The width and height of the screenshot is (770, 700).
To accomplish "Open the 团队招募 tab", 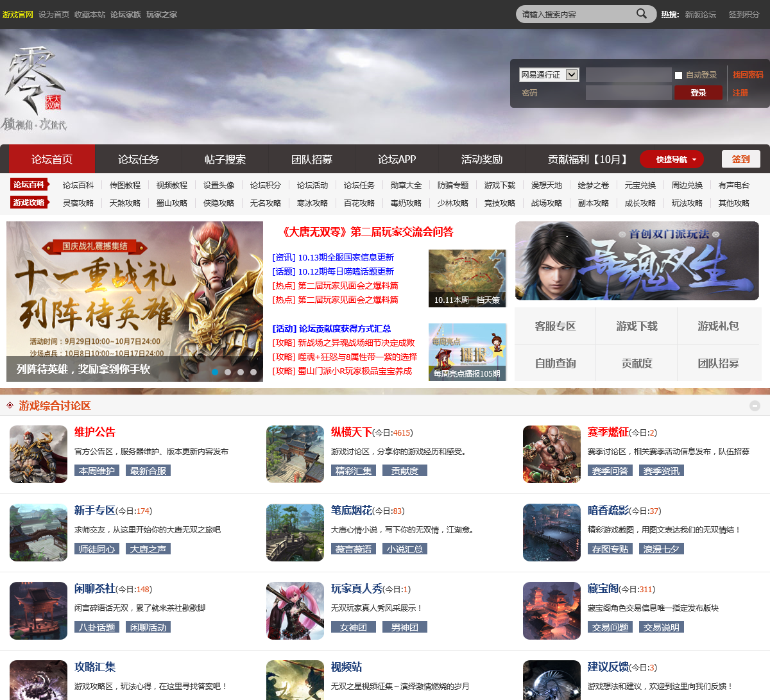I will point(312,159).
